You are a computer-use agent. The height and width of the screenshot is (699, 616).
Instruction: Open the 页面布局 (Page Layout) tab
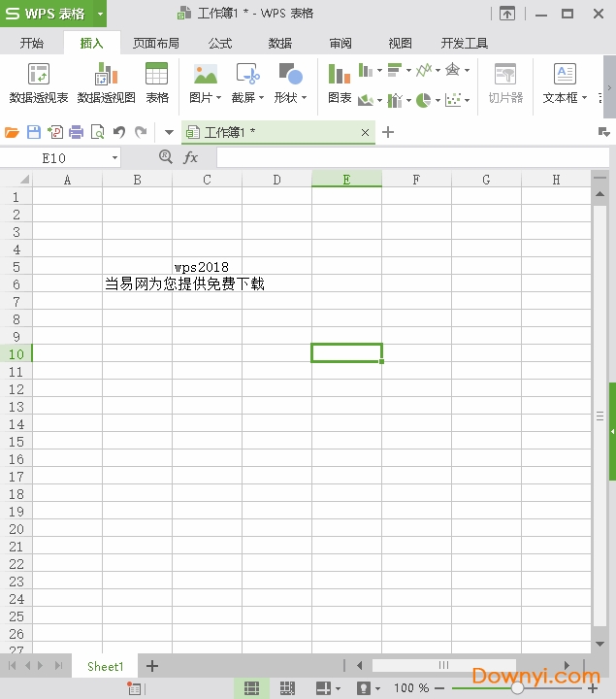(x=156, y=43)
